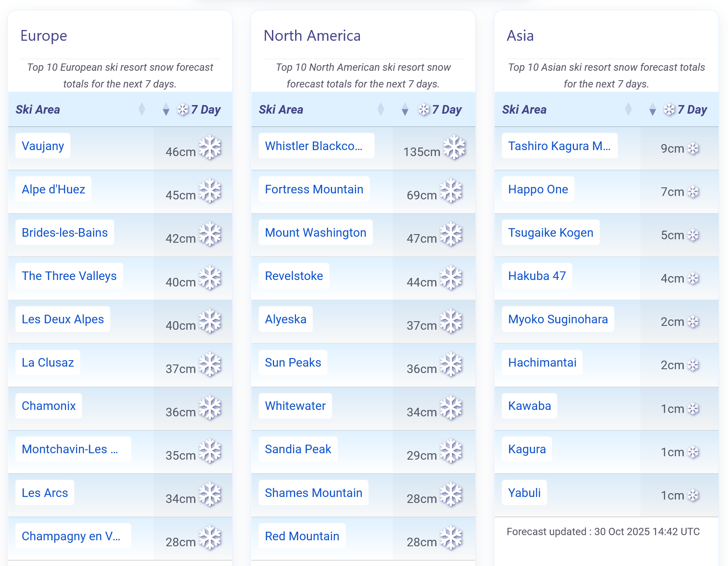
Task: Open the Alpe d'Huez resort link
Action: (54, 189)
